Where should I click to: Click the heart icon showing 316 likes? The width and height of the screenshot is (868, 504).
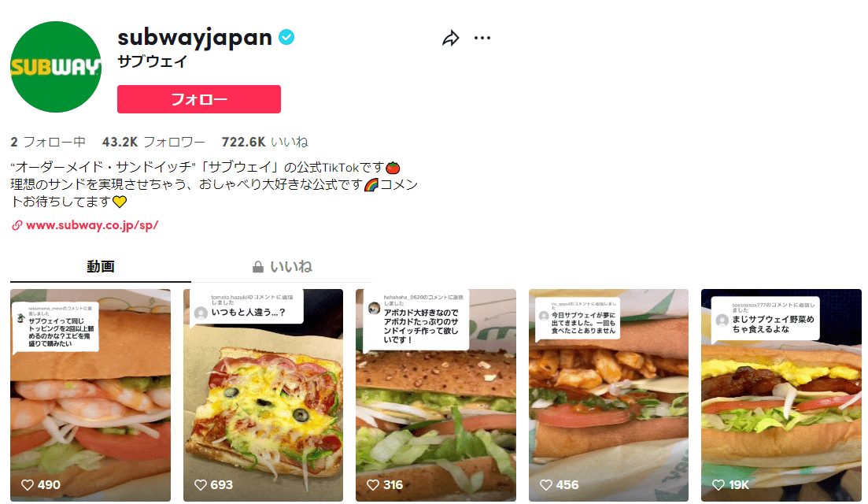tap(373, 484)
